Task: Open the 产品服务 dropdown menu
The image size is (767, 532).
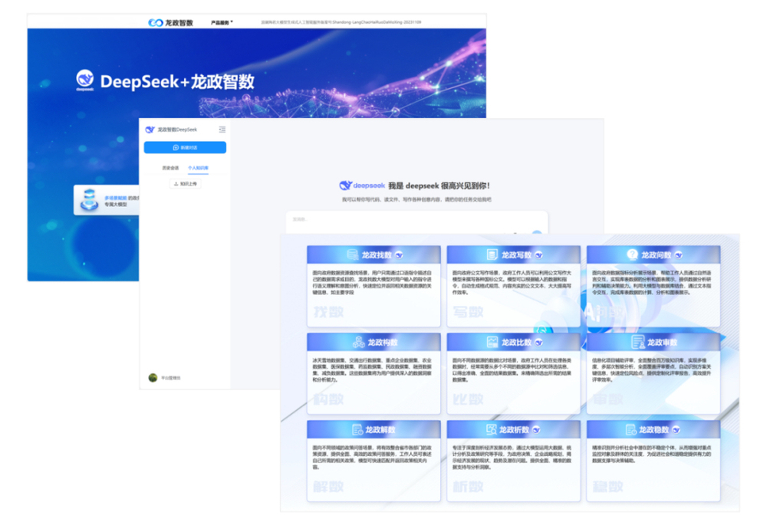Action: 222,22
